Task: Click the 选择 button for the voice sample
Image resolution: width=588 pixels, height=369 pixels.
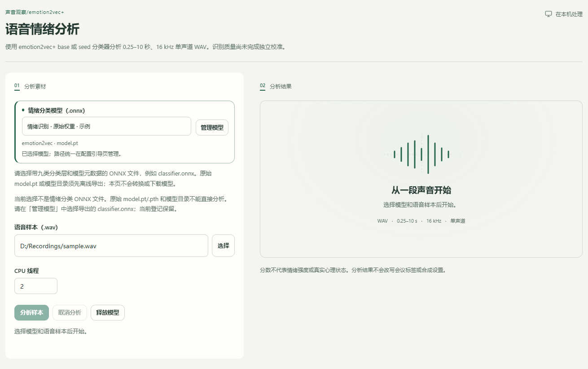Action: (223, 246)
